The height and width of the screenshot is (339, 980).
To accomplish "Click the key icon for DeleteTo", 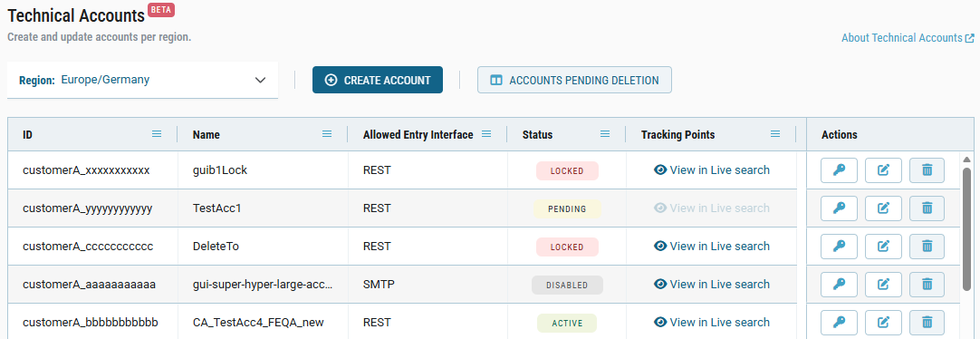I will 839,247.
